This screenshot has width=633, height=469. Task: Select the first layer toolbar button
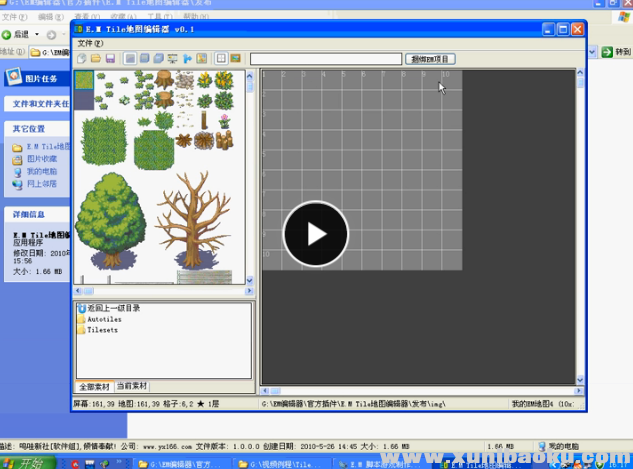tap(130, 59)
